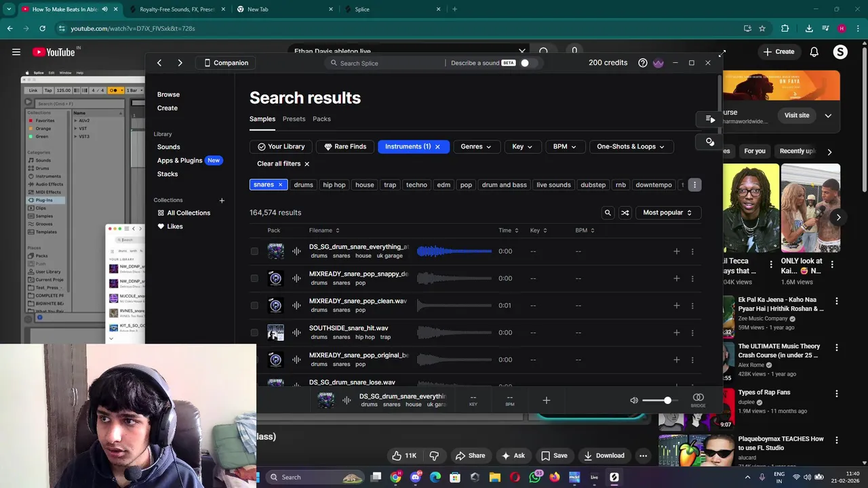Sort results by Filename column
Image resolution: width=868 pixels, height=488 pixels.
coord(323,230)
